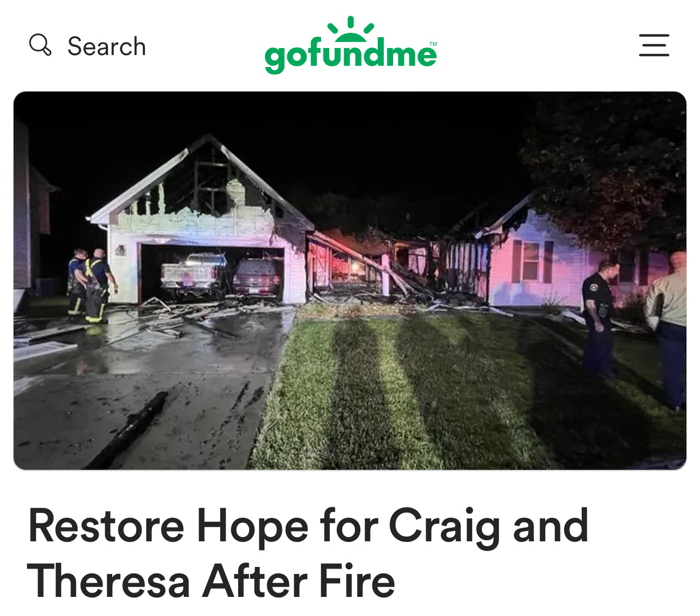Open the burned house campaign photo
Screen dimensions: 700x616
click(350, 281)
